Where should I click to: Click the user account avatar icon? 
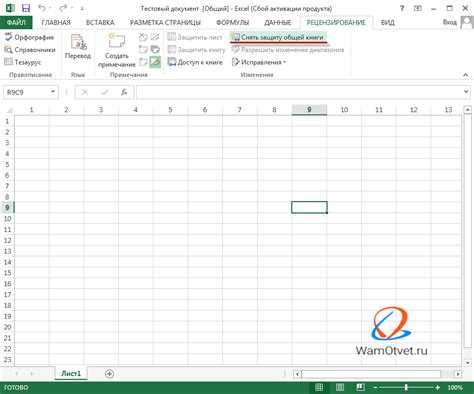[467, 22]
